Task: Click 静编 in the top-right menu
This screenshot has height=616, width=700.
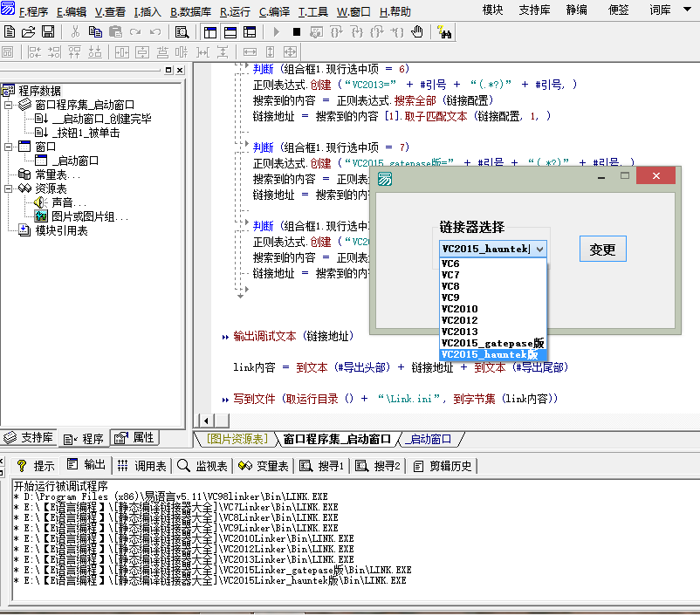Action: (576, 10)
